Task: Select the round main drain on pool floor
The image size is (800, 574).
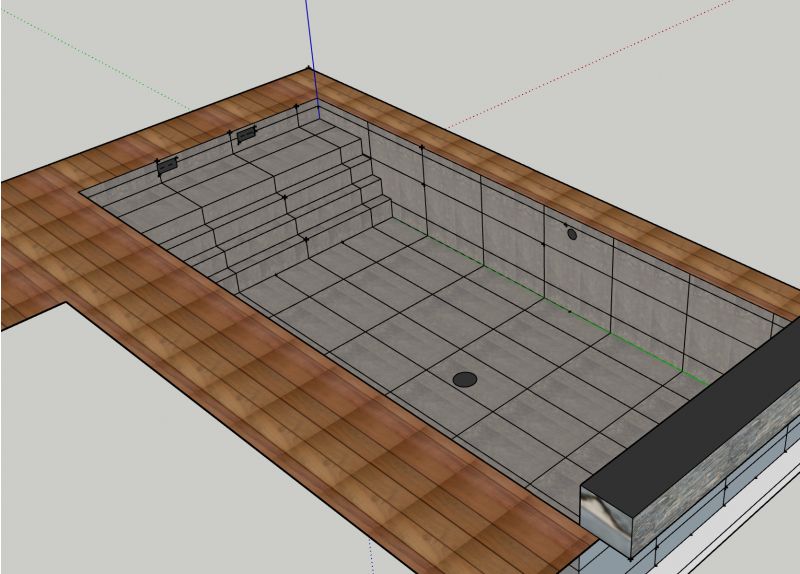Action: pos(465,379)
